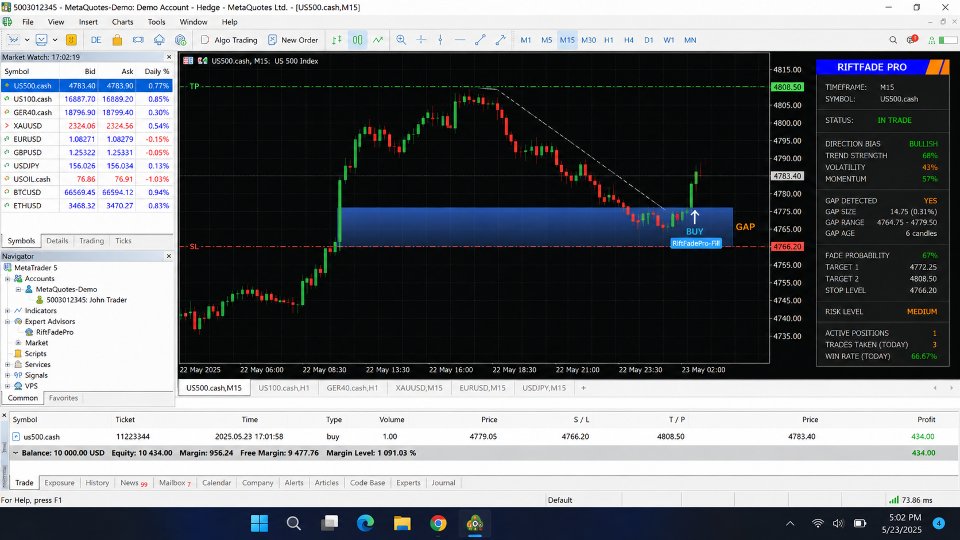Open the Help menu
960x540 pixels.
pyautogui.click(x=230, y=22)
